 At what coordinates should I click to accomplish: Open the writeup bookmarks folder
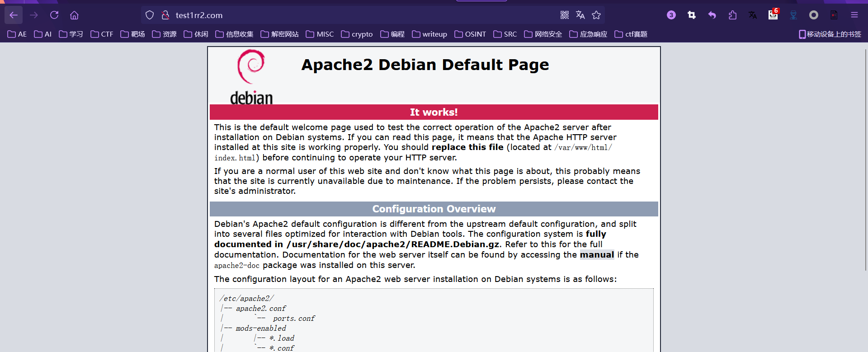tap(429, 34)
